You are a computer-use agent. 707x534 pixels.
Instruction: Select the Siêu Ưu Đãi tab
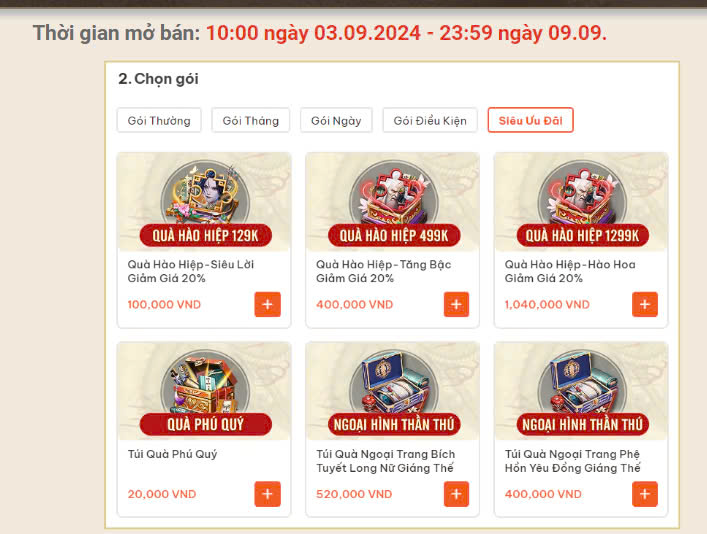click(x=531, y=120)
